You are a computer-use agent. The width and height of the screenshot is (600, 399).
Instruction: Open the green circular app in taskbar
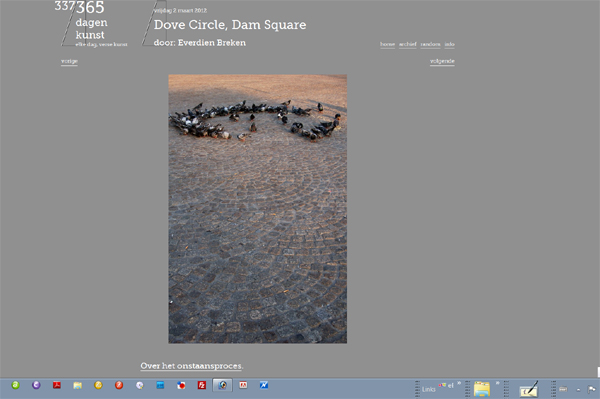(x=16, y=385)
